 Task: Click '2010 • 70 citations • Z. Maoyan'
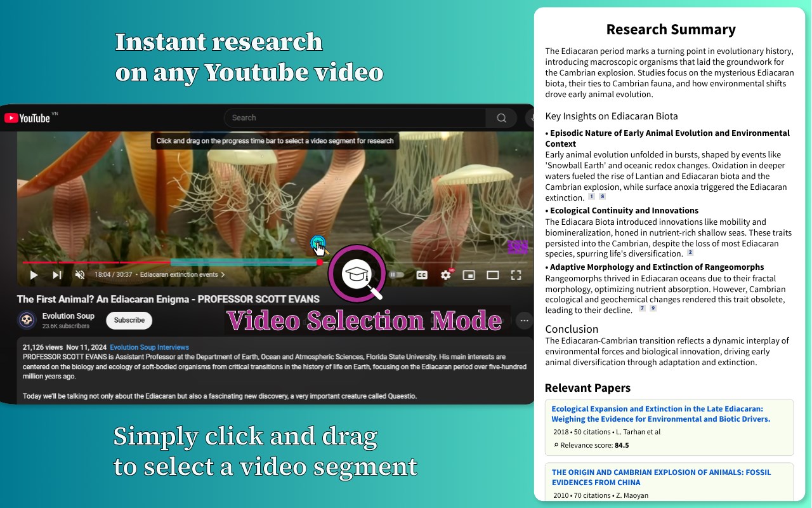point(601,495)
